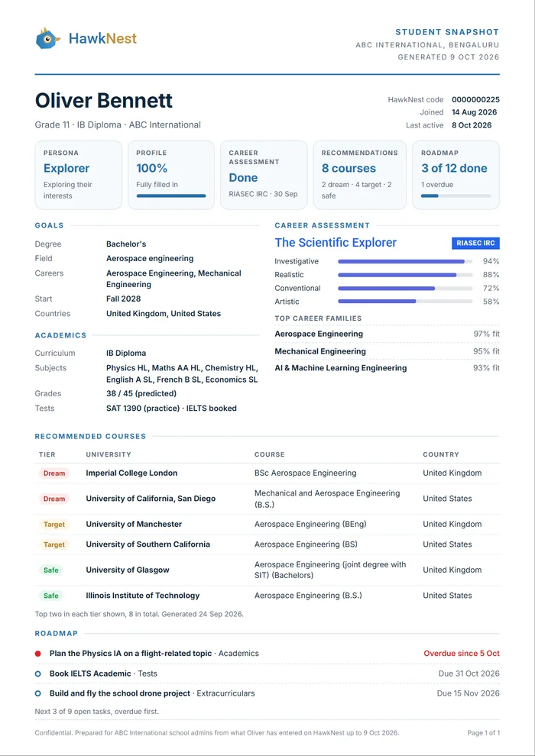Select the Dream tag for Imperial College London
This screenshot has height=756, width=535.
[x=54, y=473]
